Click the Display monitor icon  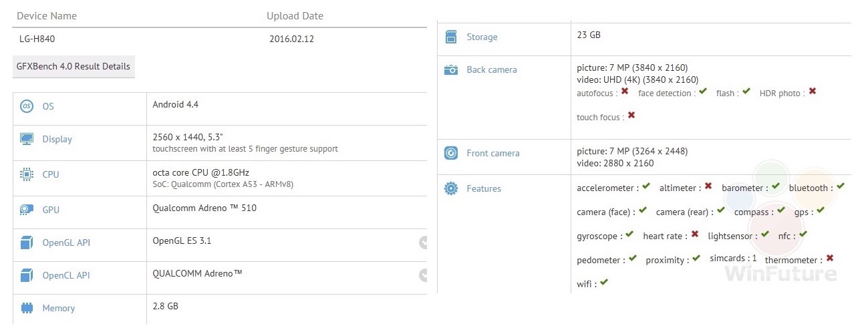[x=27, y=139]
